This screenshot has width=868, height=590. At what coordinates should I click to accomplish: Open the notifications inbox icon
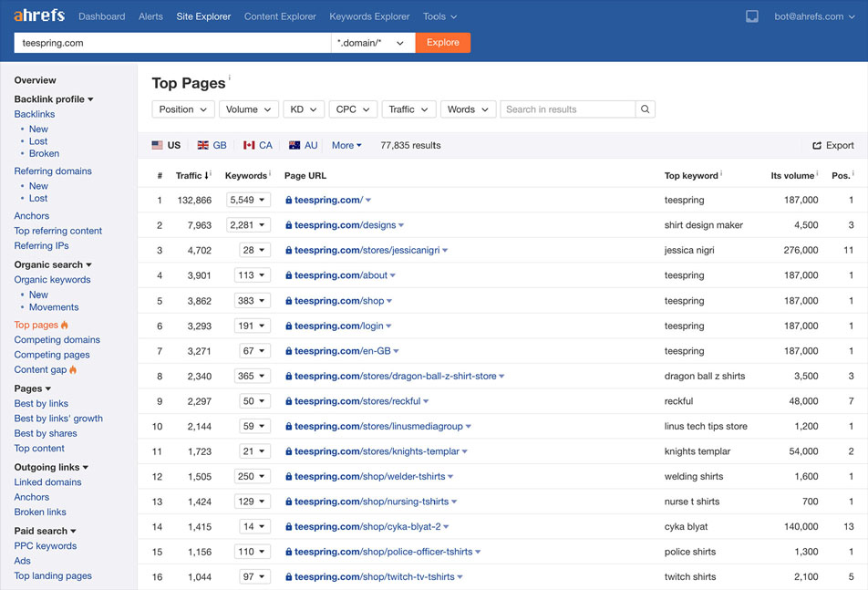pyautogui.click(x=751, y=16)
